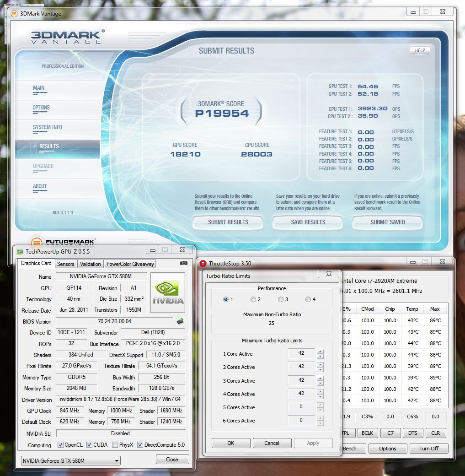
Task: Click the DTS button in ThrottleStop
Action: (412, 433)
